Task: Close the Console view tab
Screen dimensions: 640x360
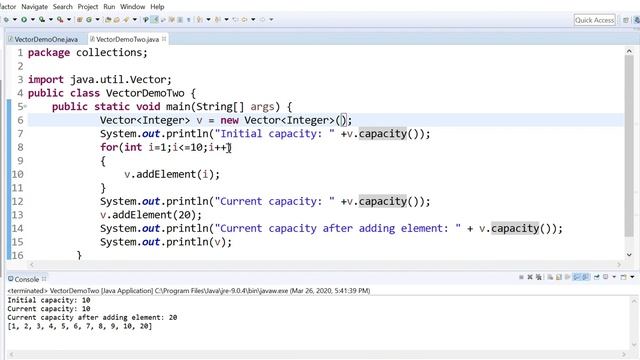Action: [44, 279]
